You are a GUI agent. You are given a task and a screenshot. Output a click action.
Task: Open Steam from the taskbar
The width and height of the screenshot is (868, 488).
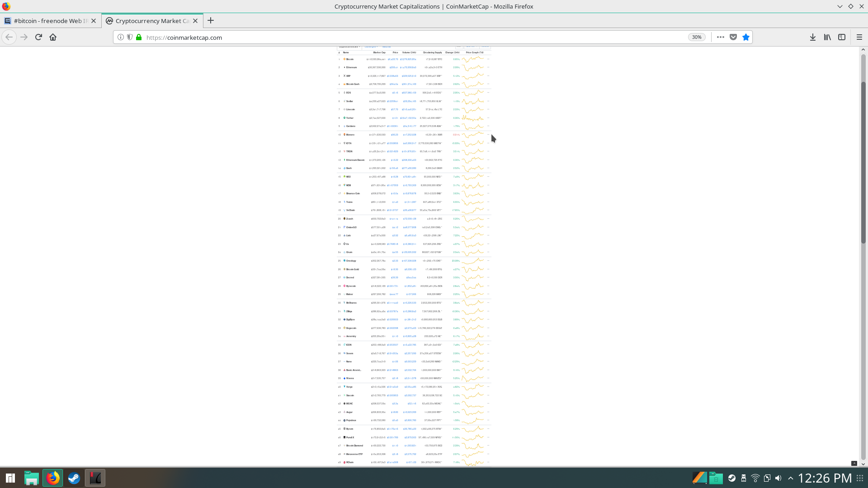74,478
